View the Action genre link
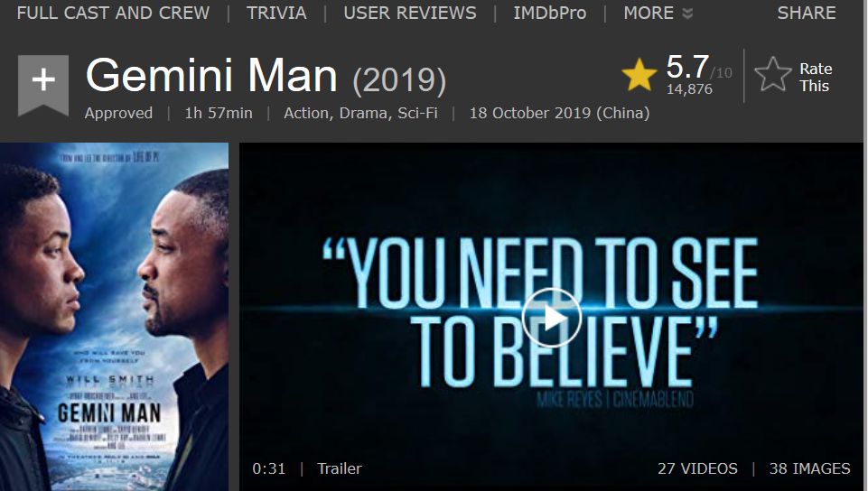The height and width of the screenshot is (491, 868). tap(307, 113)
